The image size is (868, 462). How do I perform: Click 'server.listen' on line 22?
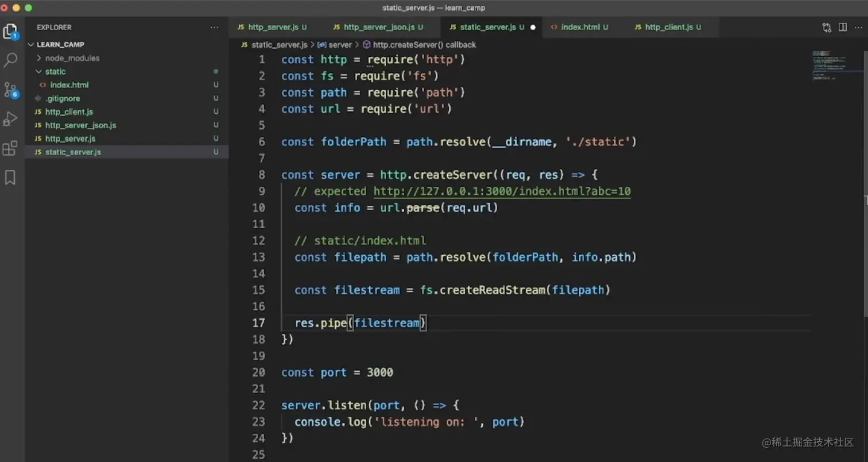[x=324, y=405]
